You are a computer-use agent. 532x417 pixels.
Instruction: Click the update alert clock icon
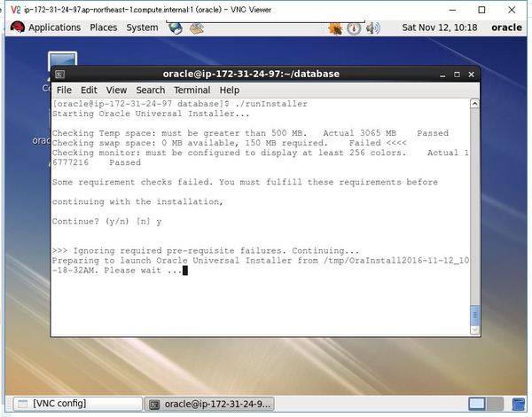click(x=354, y=28)
